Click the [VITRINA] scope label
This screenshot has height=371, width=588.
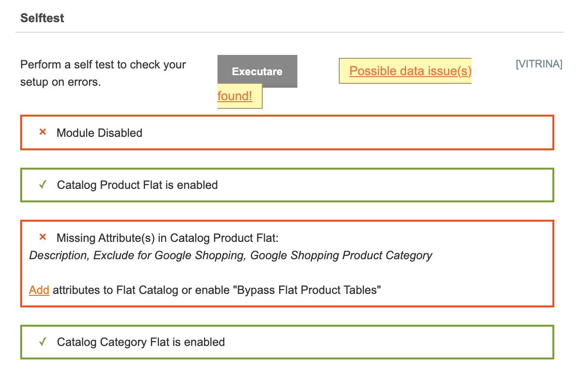(539, 64)
